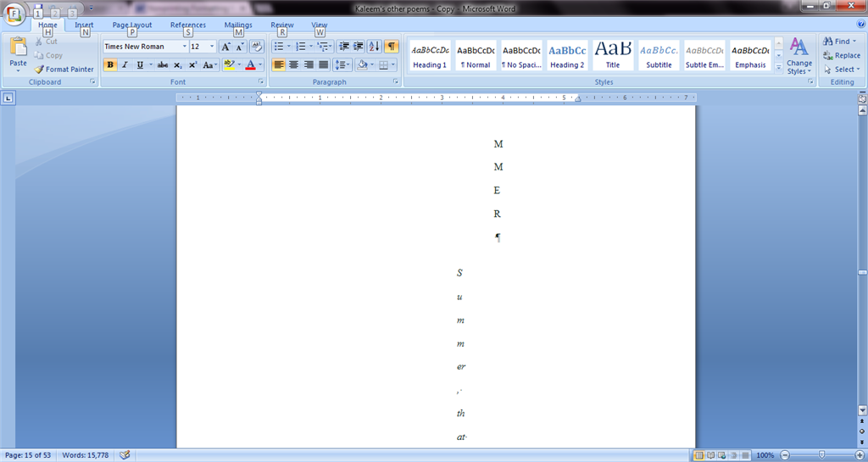Open the View ribbon tab
Image resolution: width=868 pixels, height=462 pixels.
pos(320,25)
